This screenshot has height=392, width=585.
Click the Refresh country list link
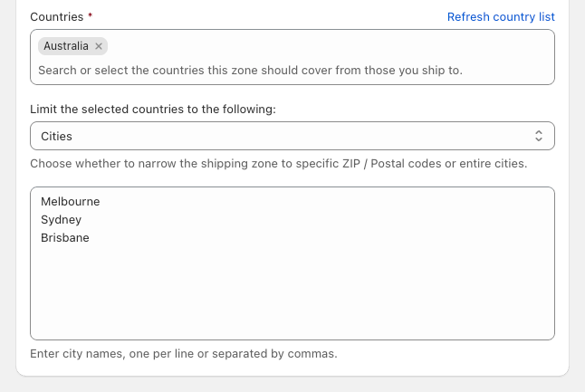(501, 16)
